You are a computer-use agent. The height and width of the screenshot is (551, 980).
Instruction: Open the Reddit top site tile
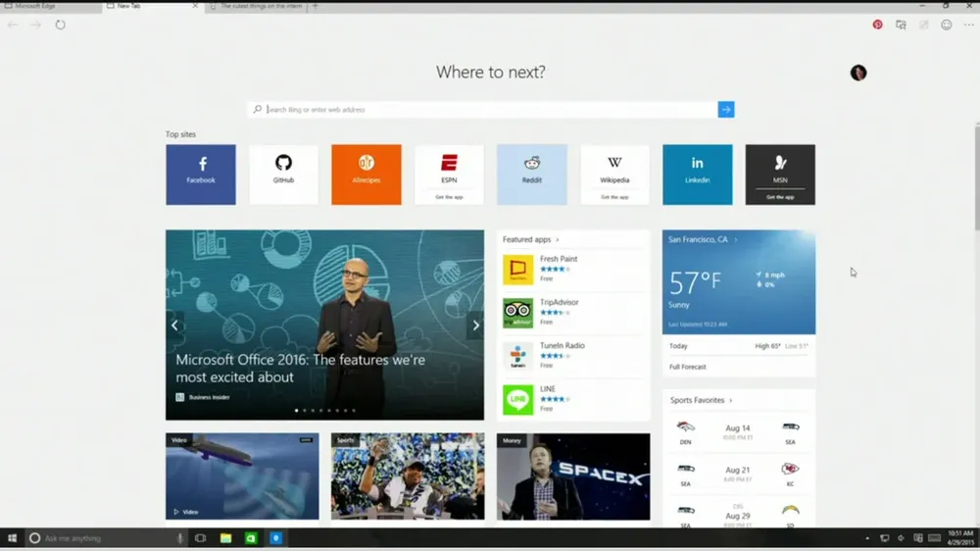tap(532, 175)
